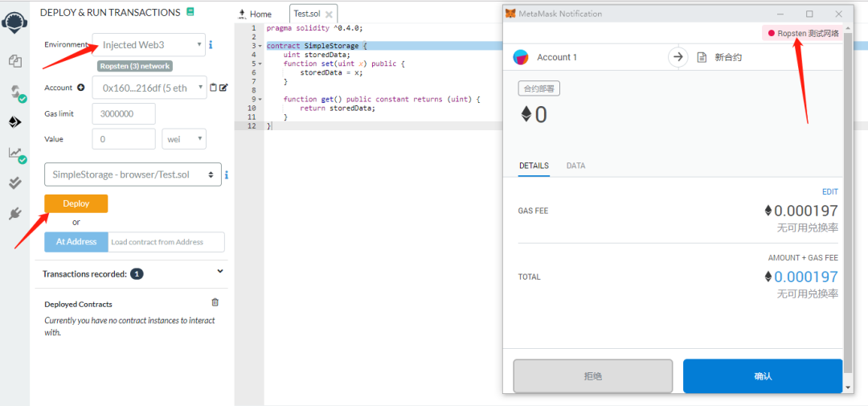Click code line 'uint storedData;'
The width and height of the screenshot is (868, 406).
click(317, 55)
